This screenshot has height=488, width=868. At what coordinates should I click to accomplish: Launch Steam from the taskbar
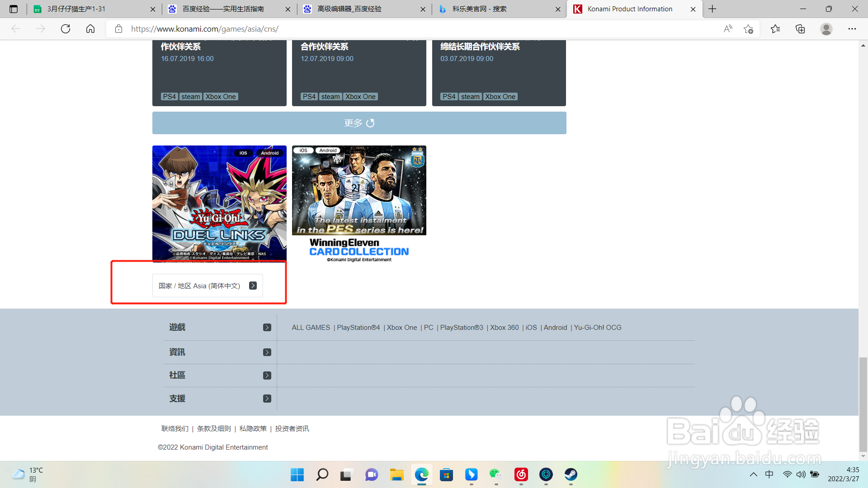coord(571,474)
